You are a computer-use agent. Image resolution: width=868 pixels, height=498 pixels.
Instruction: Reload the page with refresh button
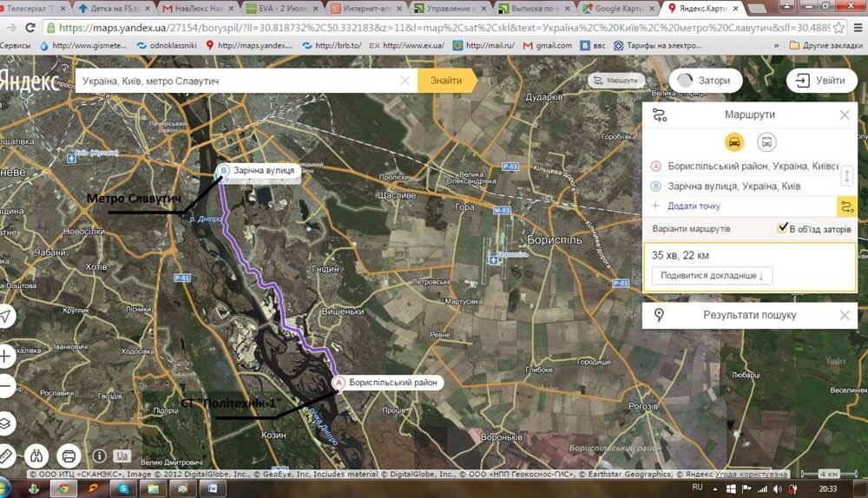click(x=30, y=28)
